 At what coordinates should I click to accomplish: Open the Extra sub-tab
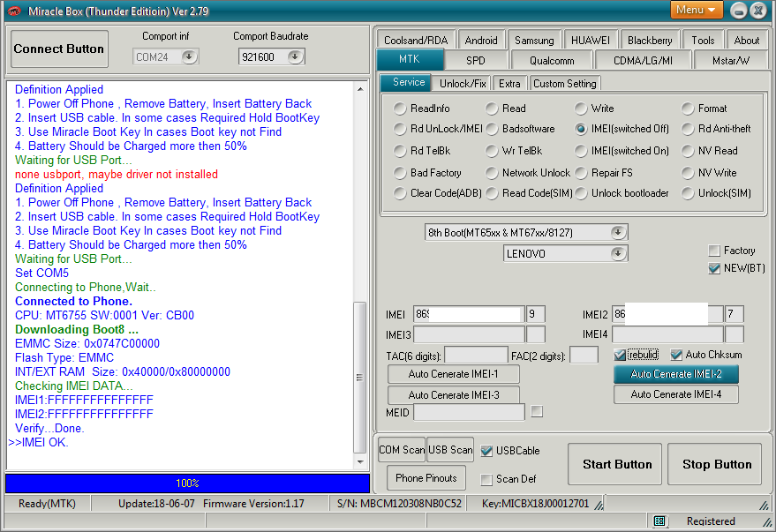(509, 84)
